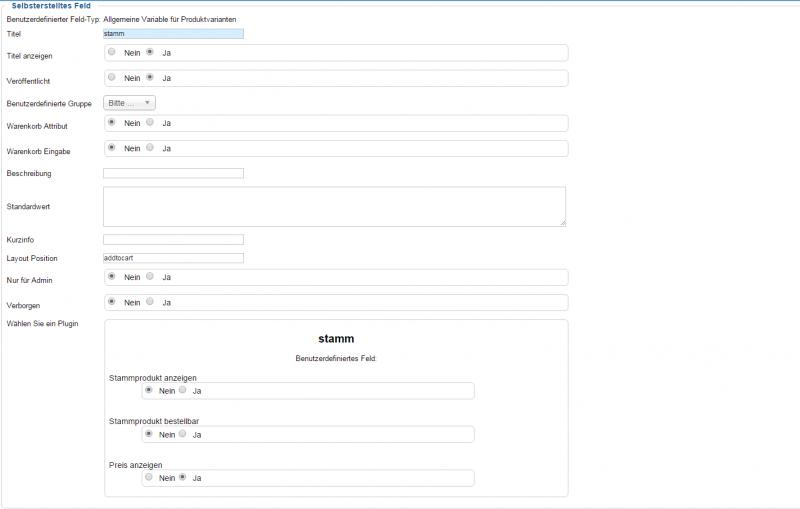Image resolution: width=800 pixels, height=509 pixels.
Task: Open the Benutzerdefinierte Gruppe dropdown
Action: click(129, 102)
